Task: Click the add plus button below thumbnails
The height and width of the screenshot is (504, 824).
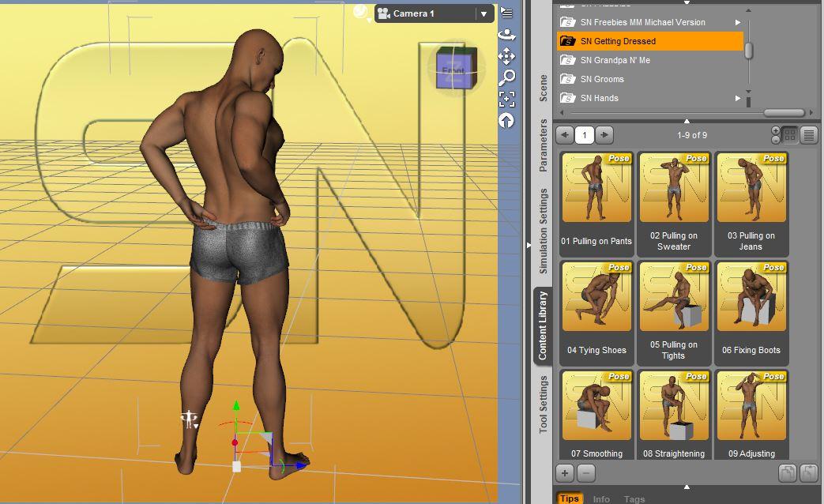Action: coord(565,473)
